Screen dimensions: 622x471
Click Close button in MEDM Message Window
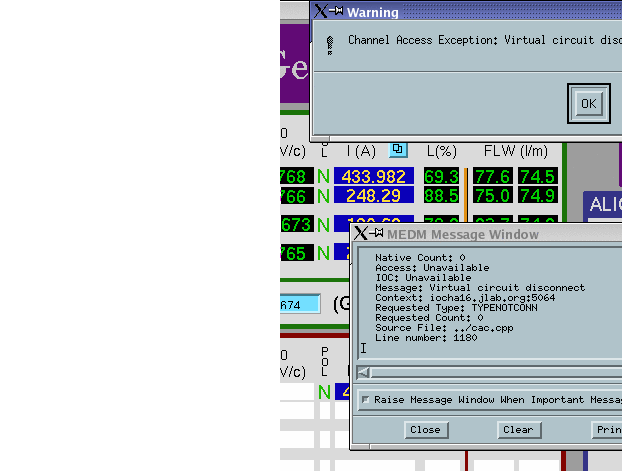point(426,430)
